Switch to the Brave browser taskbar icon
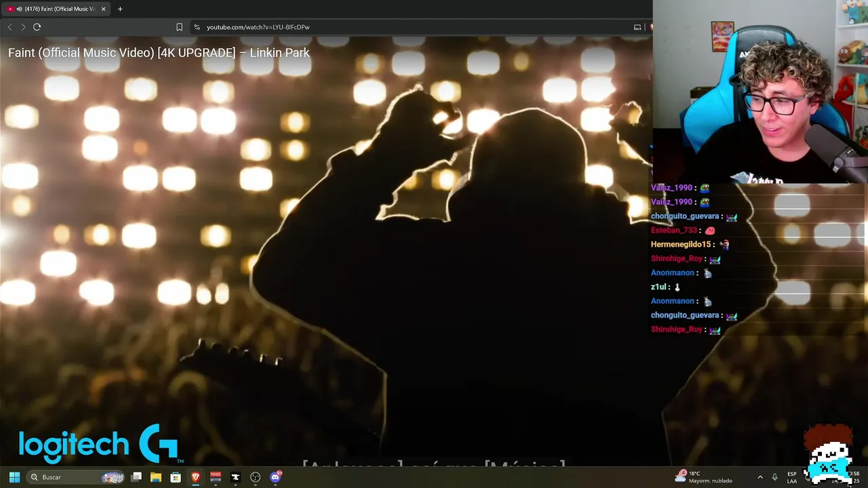 [195, 477]
